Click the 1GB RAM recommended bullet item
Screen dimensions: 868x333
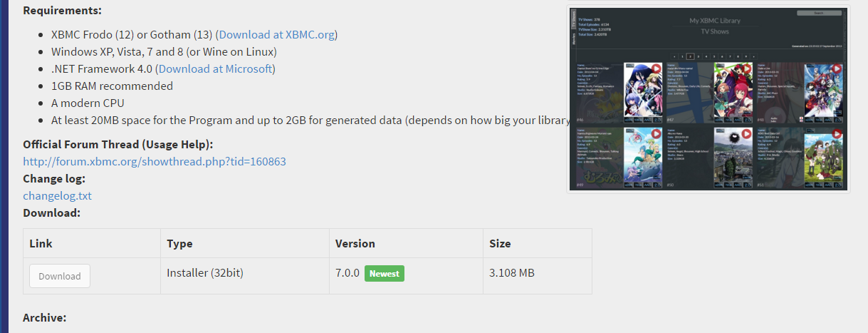pyautogui.click(x=112, y=86)
